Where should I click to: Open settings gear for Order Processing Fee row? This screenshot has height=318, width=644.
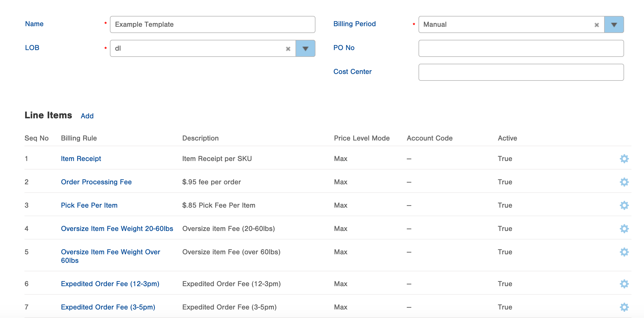pyautogui.click(x=624, y=182)
